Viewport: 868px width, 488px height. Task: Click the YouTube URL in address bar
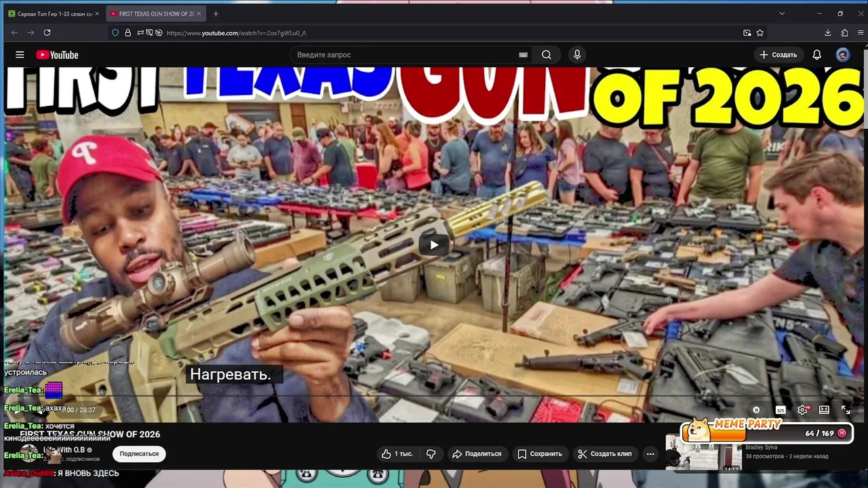tap(236, 33)
